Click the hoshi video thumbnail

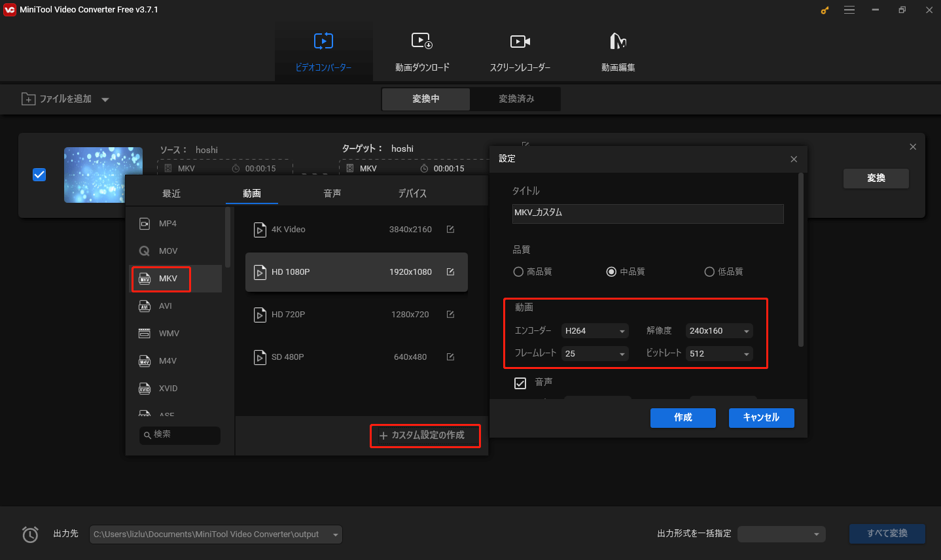103,175
